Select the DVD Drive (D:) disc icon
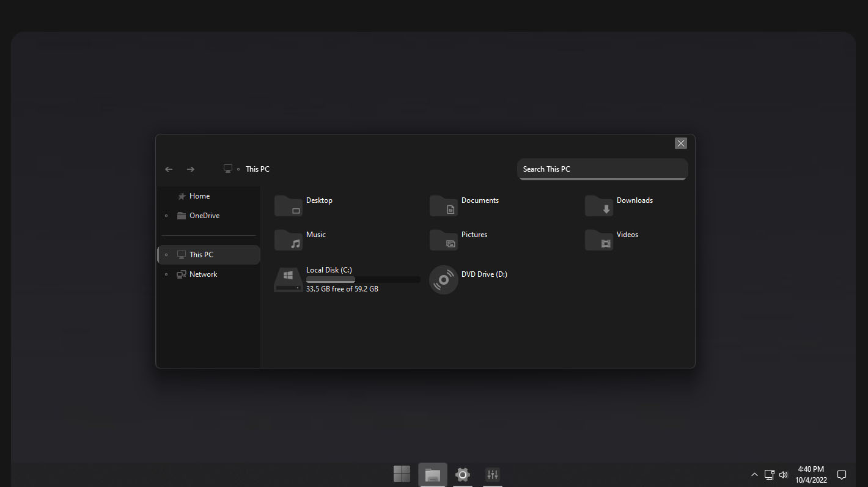Image resolution: width=868 pixels, height=487 pixels. 444,280
